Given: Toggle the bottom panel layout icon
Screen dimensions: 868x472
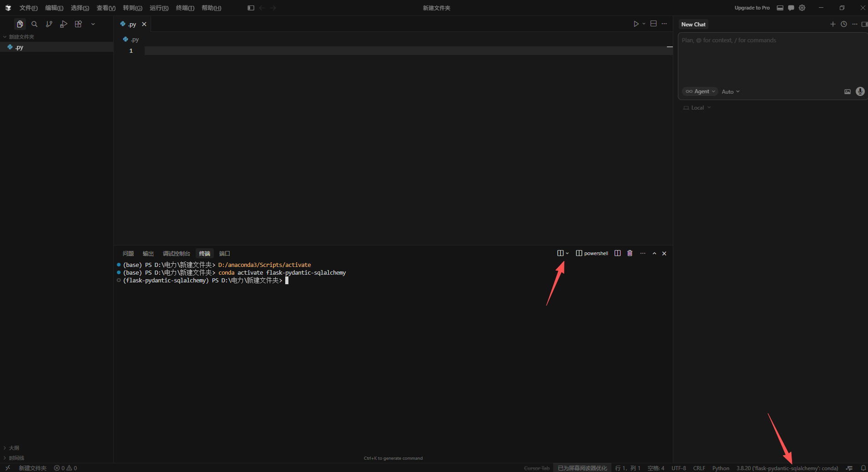Looking at the screenshot, I should (780, 8).
